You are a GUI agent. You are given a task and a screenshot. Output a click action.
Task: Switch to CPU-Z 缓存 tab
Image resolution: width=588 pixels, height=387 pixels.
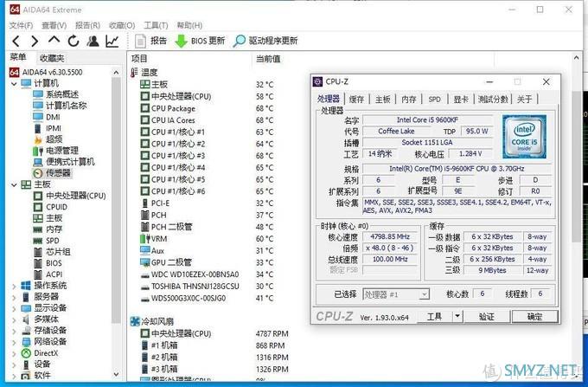click(356, 99)
